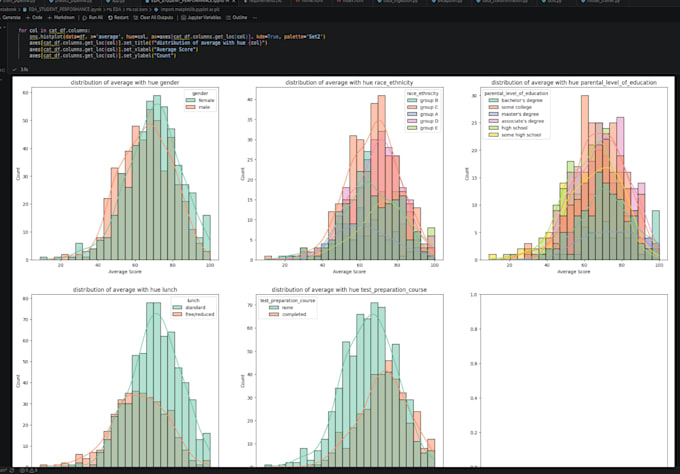Click the master's degree legend entry
The height and width of the screenshot is (474, 680).
pos(514,114)
